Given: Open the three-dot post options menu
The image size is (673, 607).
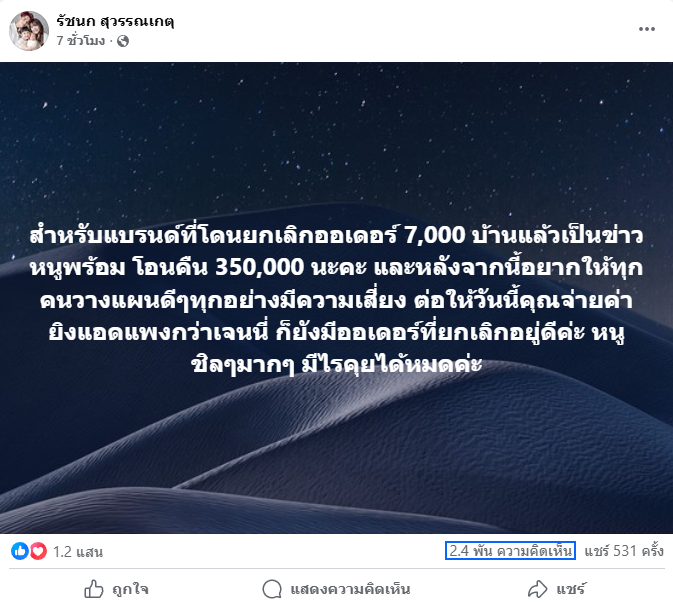Looking at the screenshot, I should [x=646, y=29].
